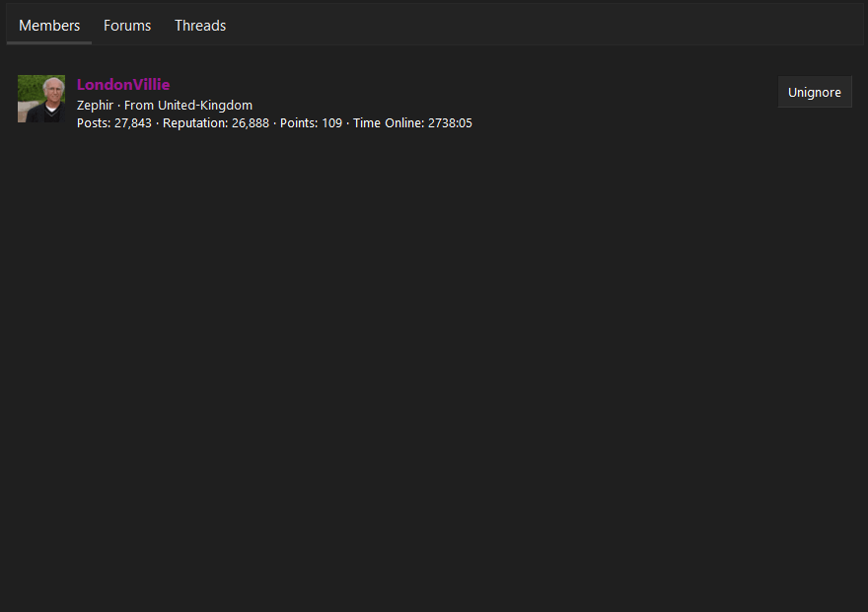Click the underline indicator below Members
868x612 pixels.
49,45
